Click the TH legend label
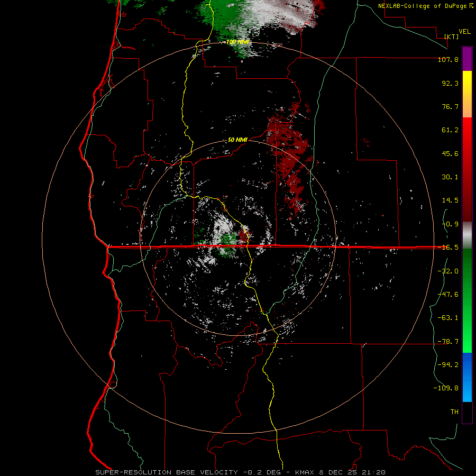The height and width of the screenshot is (476, 476). (454, 412)
